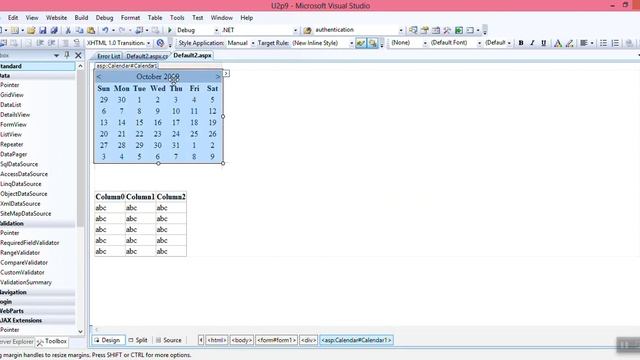Close the Toolbox panel
This screenshot has height=360, width=640.
[78, 55]
